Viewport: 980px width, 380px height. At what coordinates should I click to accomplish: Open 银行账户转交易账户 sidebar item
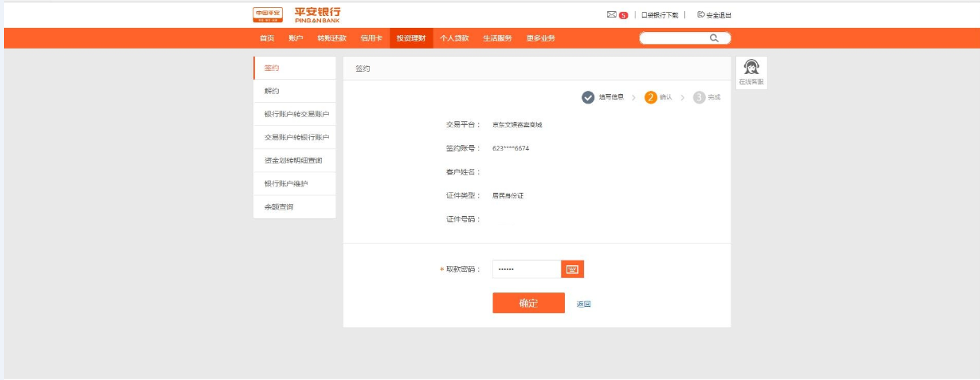(x=296, y=114)
